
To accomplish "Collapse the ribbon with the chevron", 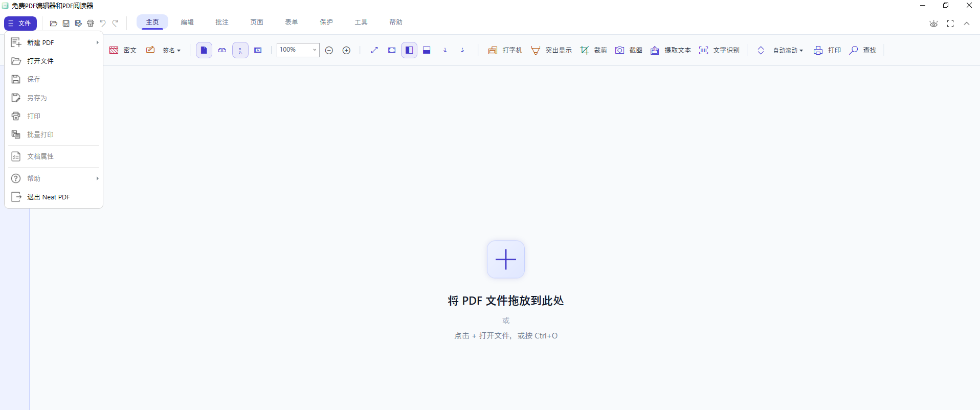I will coord(967,24).
